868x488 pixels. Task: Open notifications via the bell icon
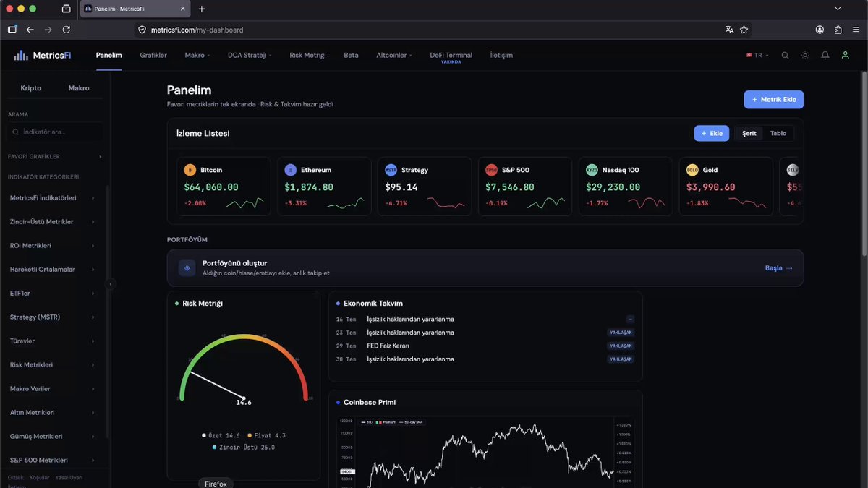825,55
